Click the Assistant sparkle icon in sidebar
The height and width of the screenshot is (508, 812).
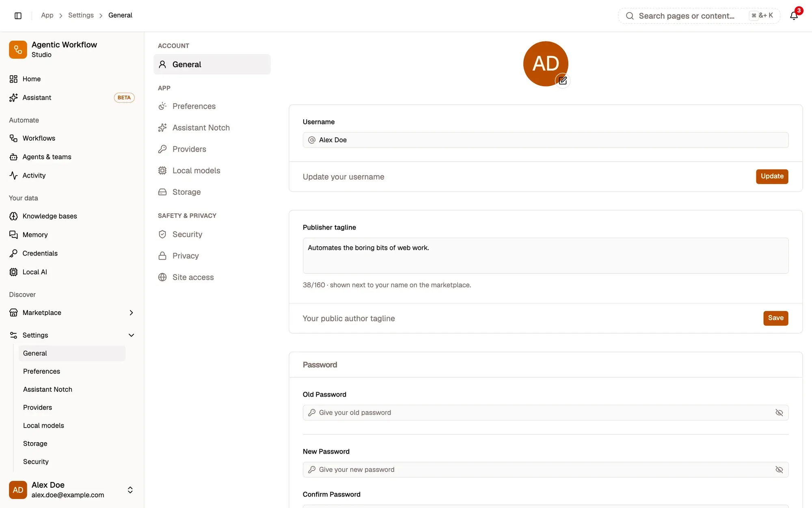[x=13, y=98]
